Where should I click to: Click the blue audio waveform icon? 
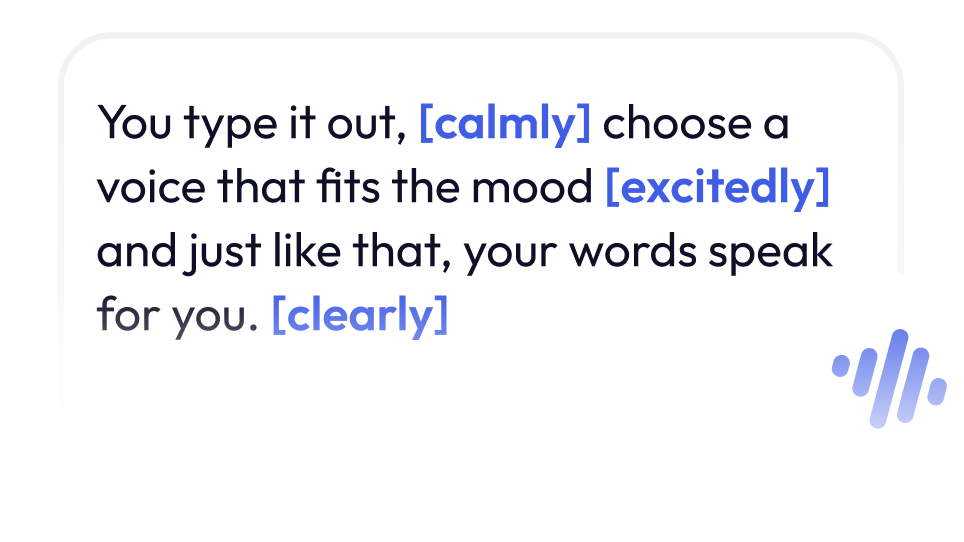(x=889, y=378)
